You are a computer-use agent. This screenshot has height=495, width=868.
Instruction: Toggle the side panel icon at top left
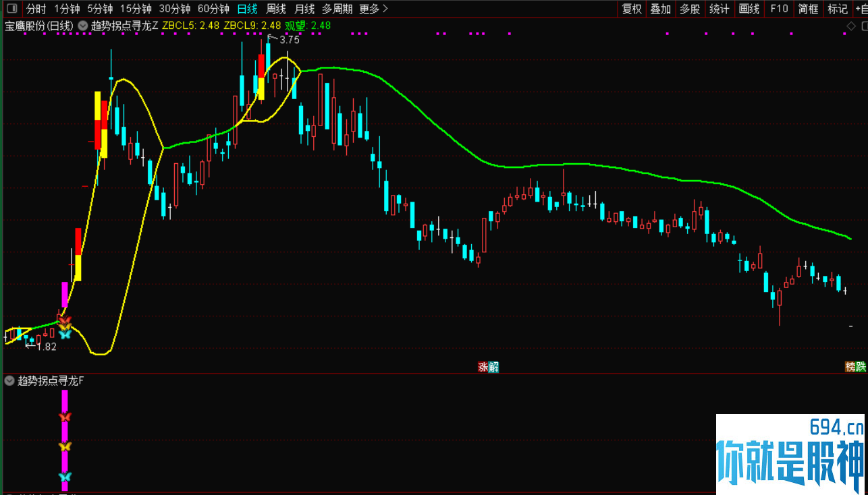click(x=11, y=9)
